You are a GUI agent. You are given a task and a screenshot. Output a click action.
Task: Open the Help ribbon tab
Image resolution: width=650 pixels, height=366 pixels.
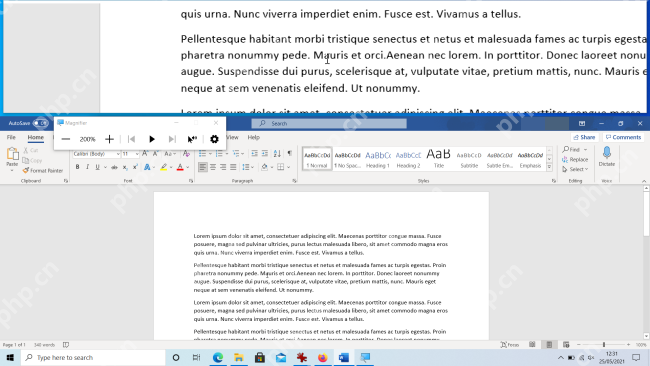pos(253,137)
